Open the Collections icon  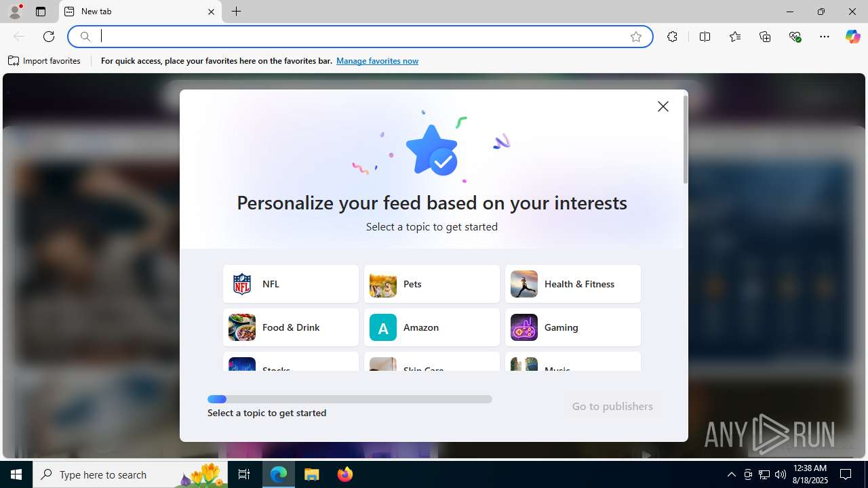click(x=765, y=37)
